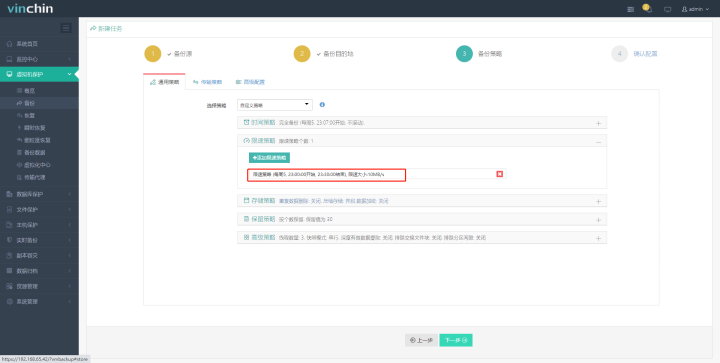Image resolution: width=720 pixels, height=363 pixels.
Task: Delete the speed-limit policy with red X
Action: pyautogui.click(x=500, y=174)
